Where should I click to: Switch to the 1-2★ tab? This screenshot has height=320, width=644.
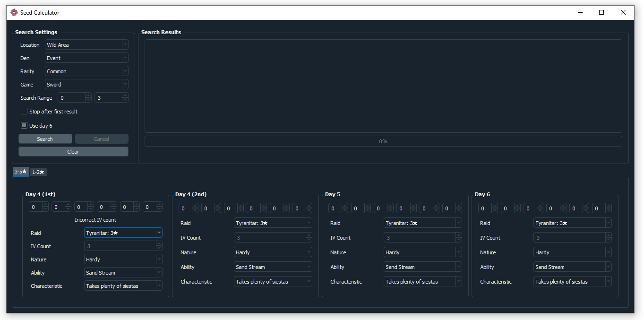(38, 172)
